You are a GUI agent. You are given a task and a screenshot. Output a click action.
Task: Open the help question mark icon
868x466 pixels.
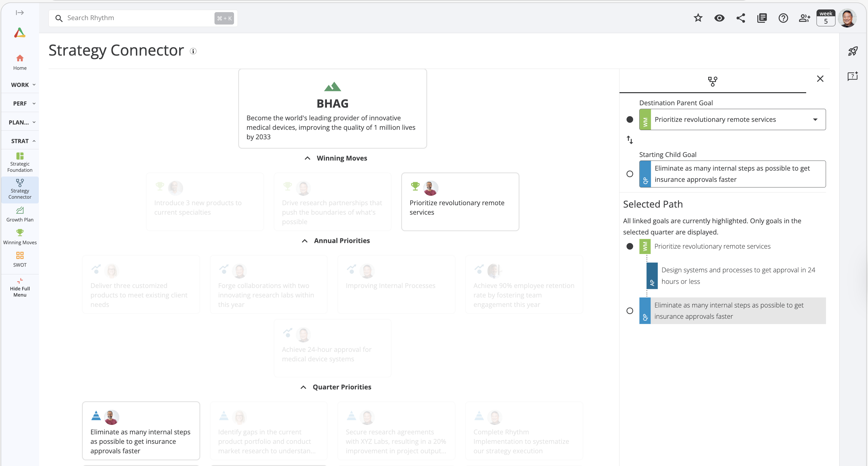pyautogui.click(x=783, y=18)
